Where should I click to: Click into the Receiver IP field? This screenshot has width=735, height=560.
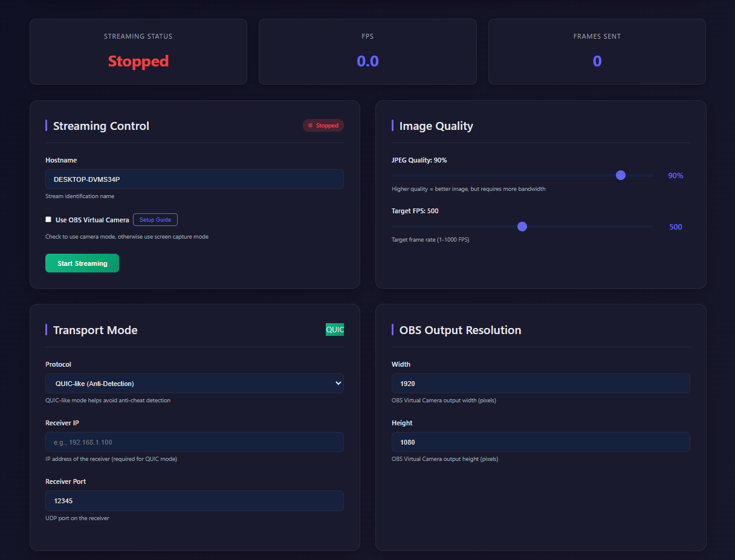pyautogui.click(x=194, y=442)
